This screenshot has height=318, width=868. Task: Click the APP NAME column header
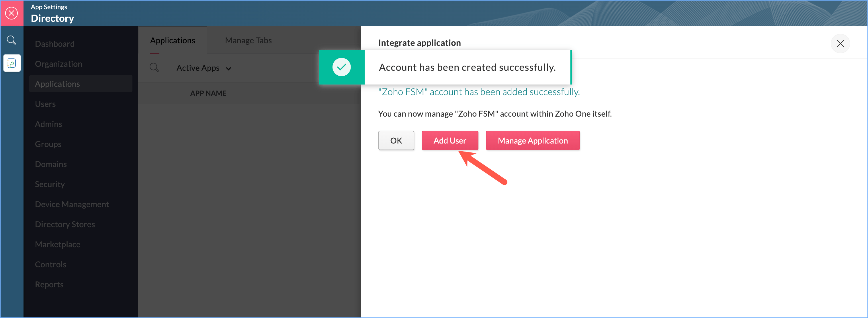click(208, 93)
